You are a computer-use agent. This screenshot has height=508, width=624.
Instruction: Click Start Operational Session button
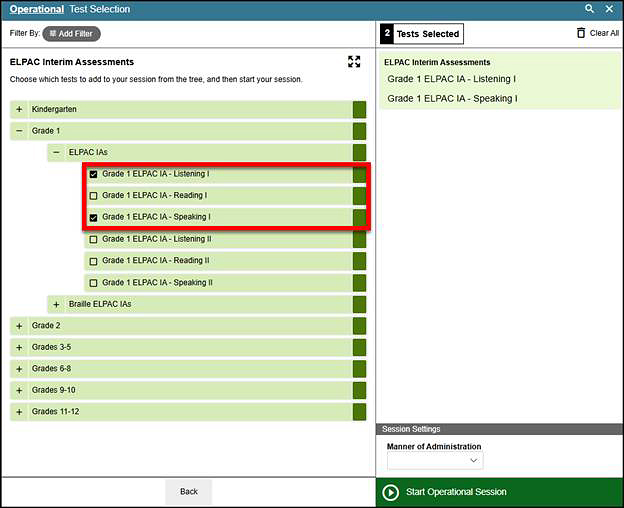[499, 492]
